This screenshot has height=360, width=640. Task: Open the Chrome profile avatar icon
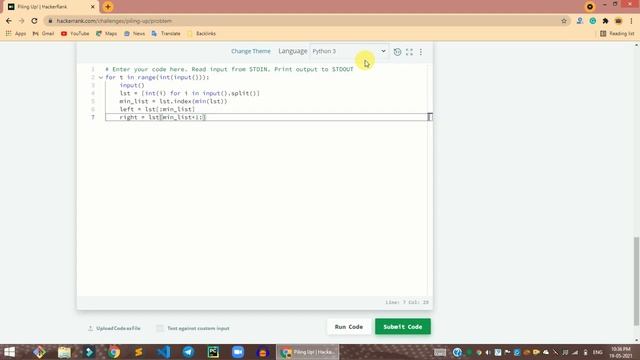click(x=618, y=21)
